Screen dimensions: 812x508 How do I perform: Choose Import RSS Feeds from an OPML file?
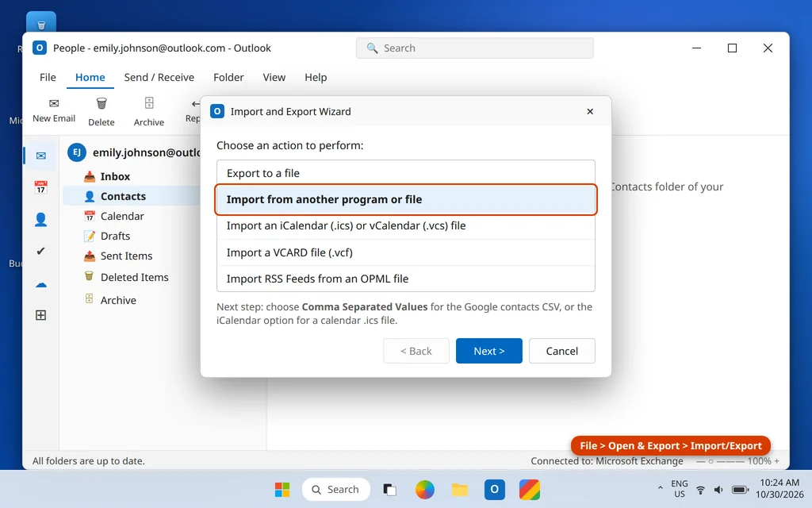[x=405, y=279]
